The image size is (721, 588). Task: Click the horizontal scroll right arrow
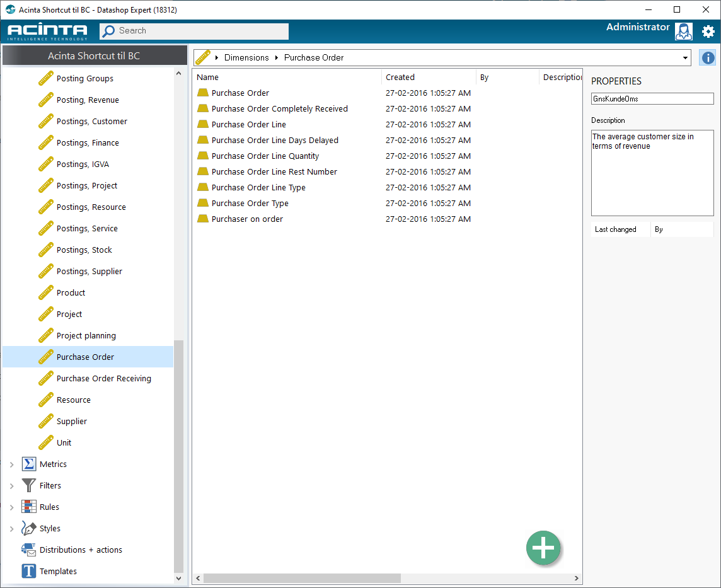577,578
